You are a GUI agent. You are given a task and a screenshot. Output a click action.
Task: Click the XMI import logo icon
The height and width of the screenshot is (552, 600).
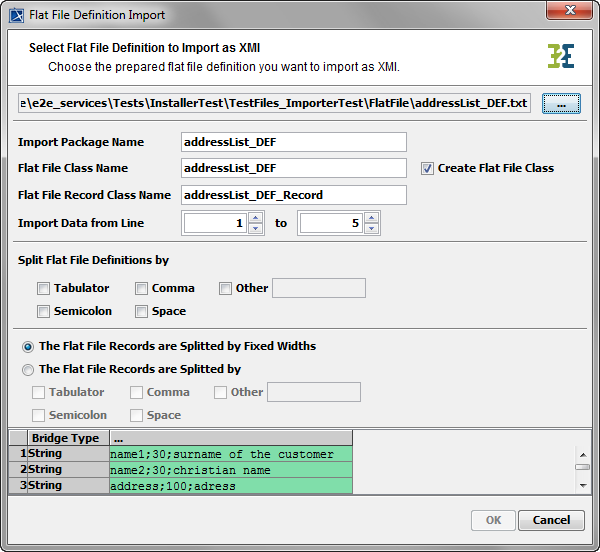[x=561, y=56]
